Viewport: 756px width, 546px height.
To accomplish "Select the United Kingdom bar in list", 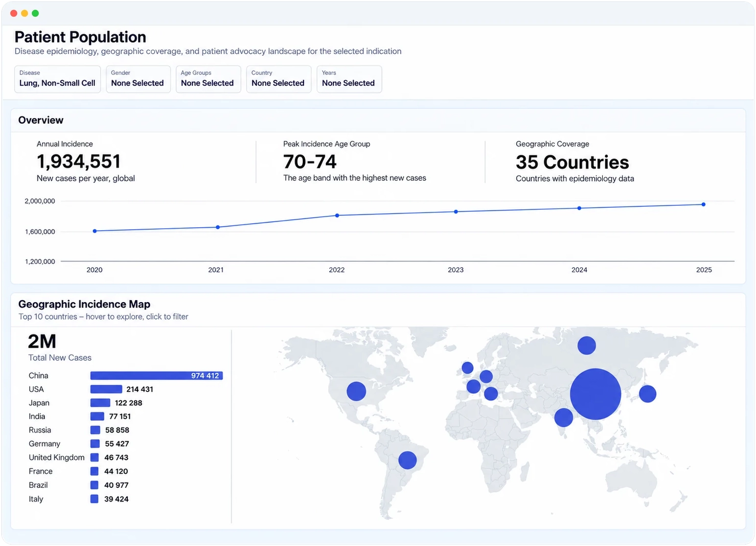I will pos(94,457).
